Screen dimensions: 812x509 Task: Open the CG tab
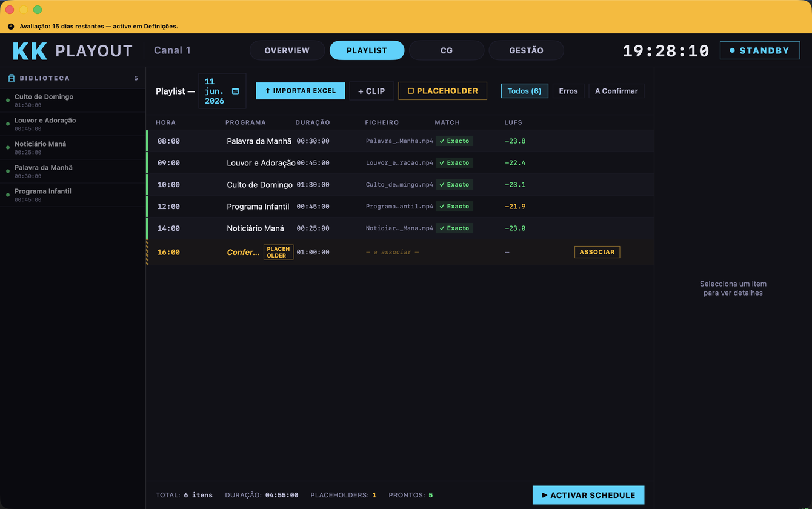tap(447, 50)
